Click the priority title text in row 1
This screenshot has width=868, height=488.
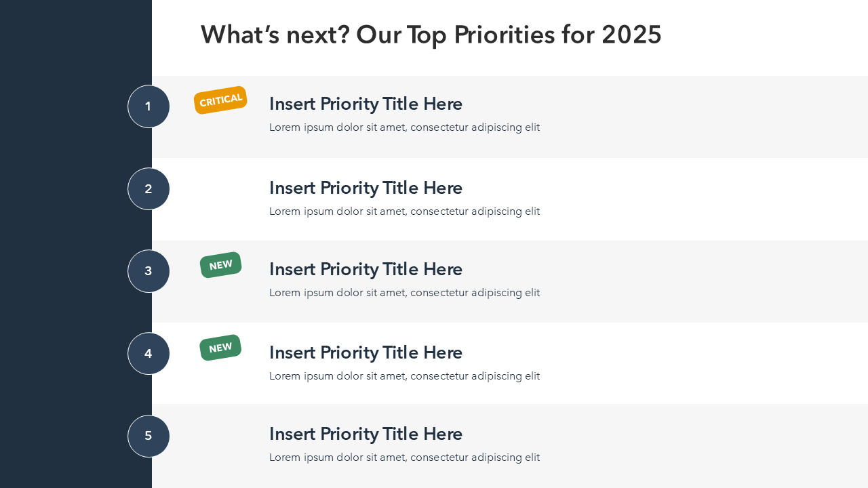[366, 104]
